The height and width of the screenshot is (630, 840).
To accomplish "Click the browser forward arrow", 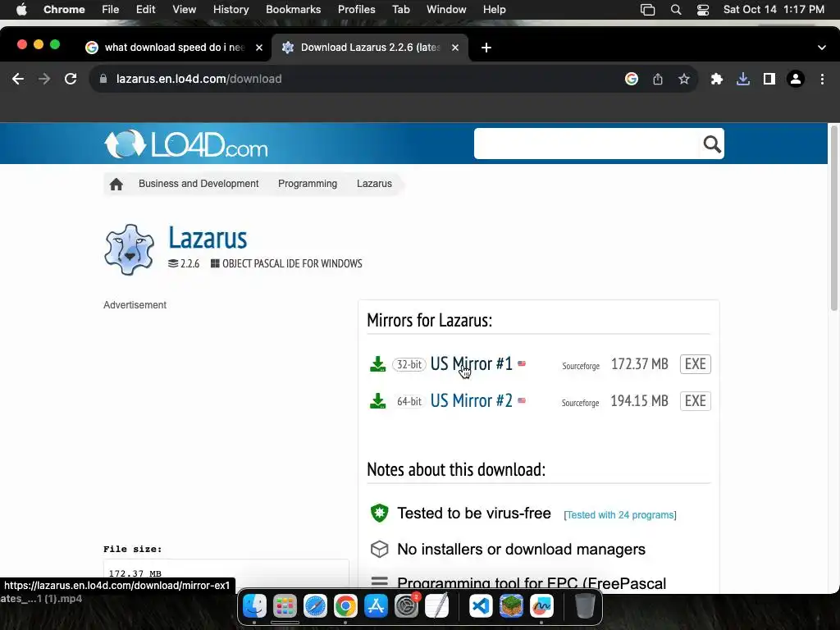I will [44, 79].
